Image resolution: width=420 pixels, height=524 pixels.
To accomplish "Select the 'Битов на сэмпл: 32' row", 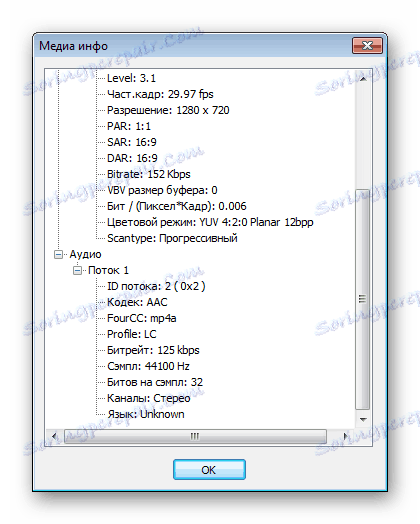I will click(155, 383).
